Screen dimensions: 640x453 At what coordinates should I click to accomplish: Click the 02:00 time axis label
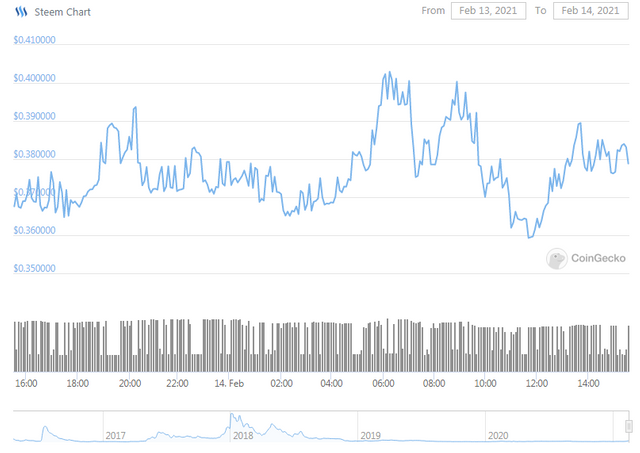click(x=282, y=384)
